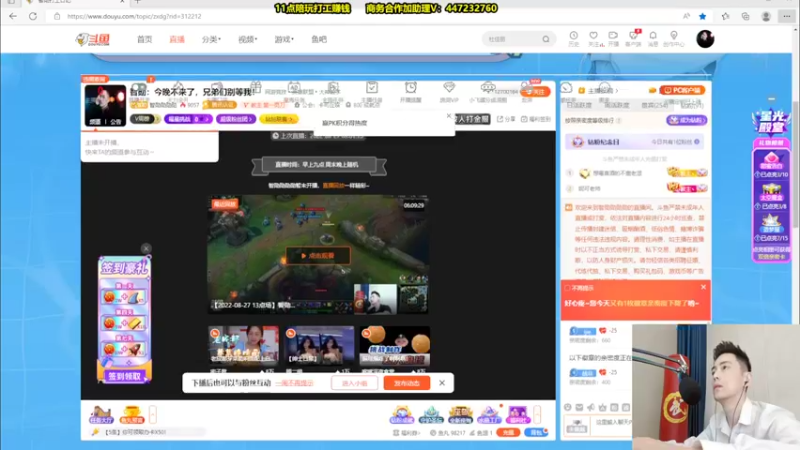Viewport: 800px width, 450px height.
Task: Open the 首页 navigation item
Action: tap(144, 39)
